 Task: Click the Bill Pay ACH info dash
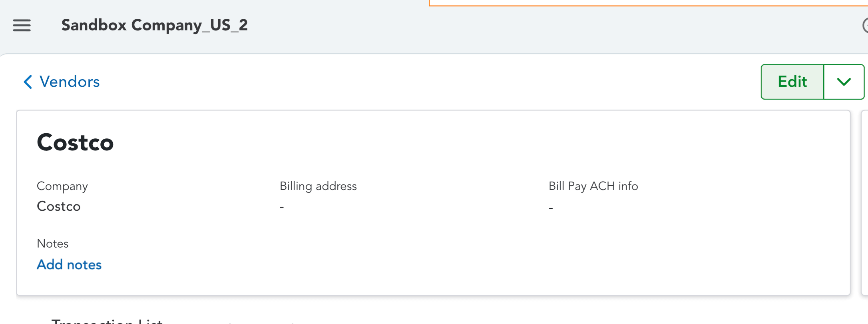tap(551, 207)
